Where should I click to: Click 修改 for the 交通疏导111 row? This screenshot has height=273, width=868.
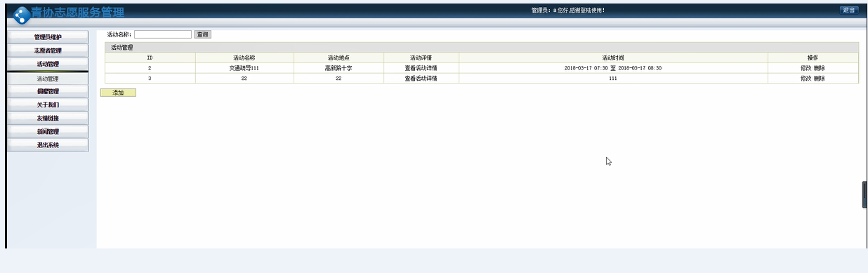805,68
